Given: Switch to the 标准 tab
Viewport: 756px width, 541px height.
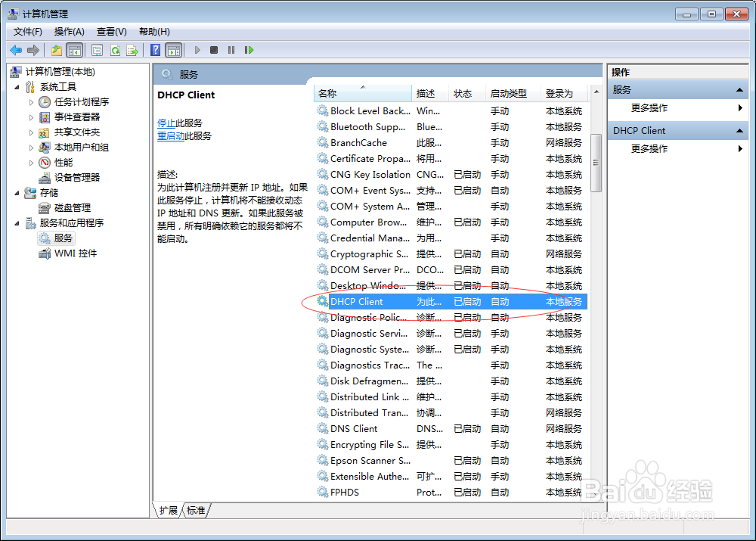Looking at the screenshot, I should pyautogui.click(x=196, y=511).
